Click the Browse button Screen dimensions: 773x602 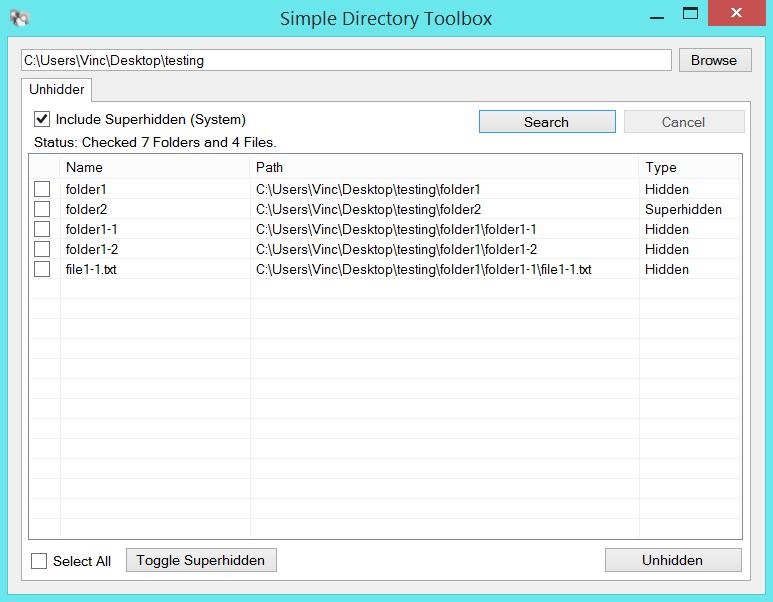coord(715,60)
